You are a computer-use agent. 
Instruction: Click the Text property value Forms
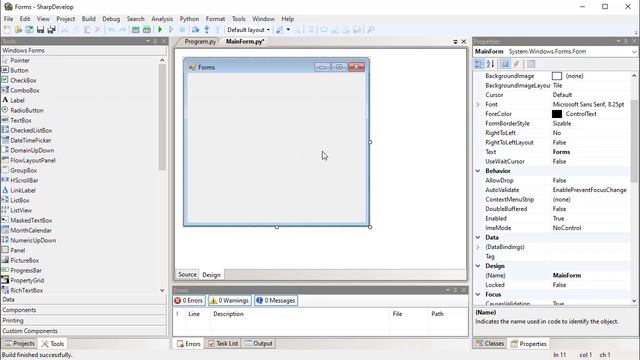pyautogui.click(x=561, y=152)
